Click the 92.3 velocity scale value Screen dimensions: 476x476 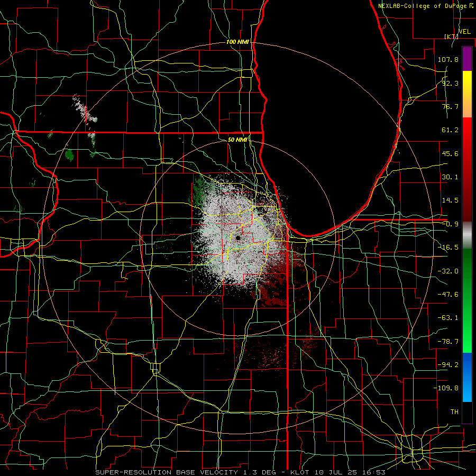click(450, 83)
